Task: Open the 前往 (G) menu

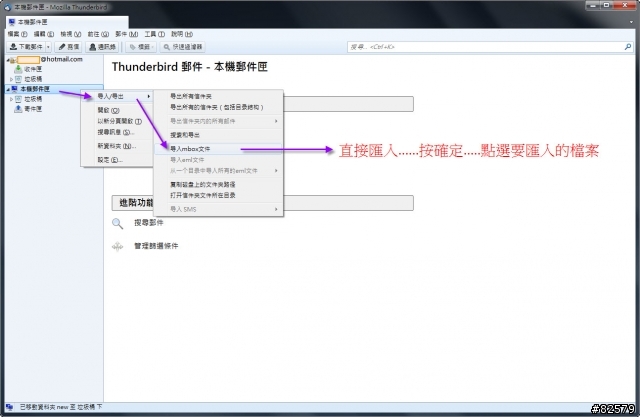Action: (x=98, y=34)
